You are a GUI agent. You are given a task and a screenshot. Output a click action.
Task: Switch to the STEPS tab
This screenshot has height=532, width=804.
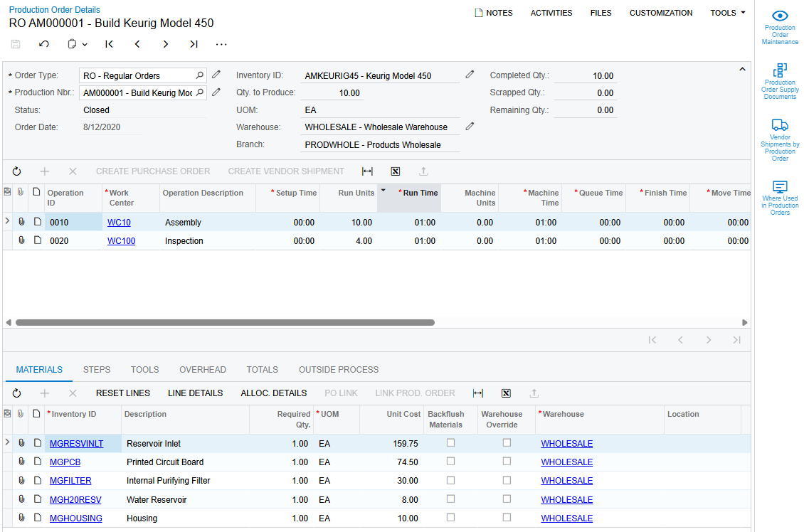96,370
